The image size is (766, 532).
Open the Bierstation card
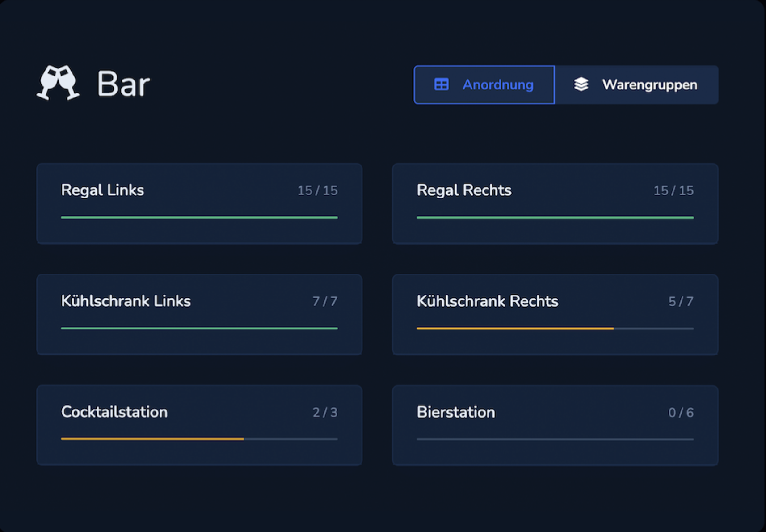(x=555, y=426)
